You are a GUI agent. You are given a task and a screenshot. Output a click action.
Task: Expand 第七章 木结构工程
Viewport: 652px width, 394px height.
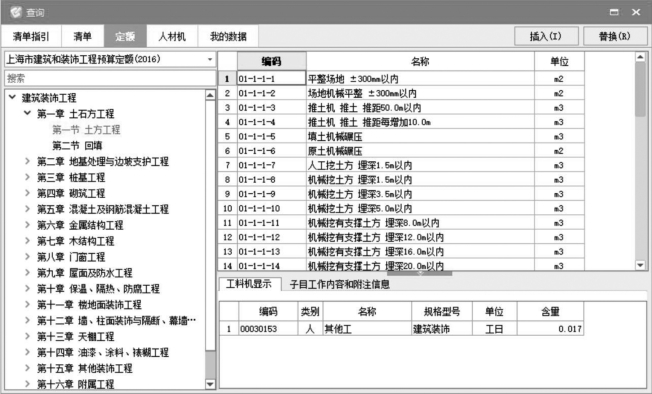tap(27, 241)
